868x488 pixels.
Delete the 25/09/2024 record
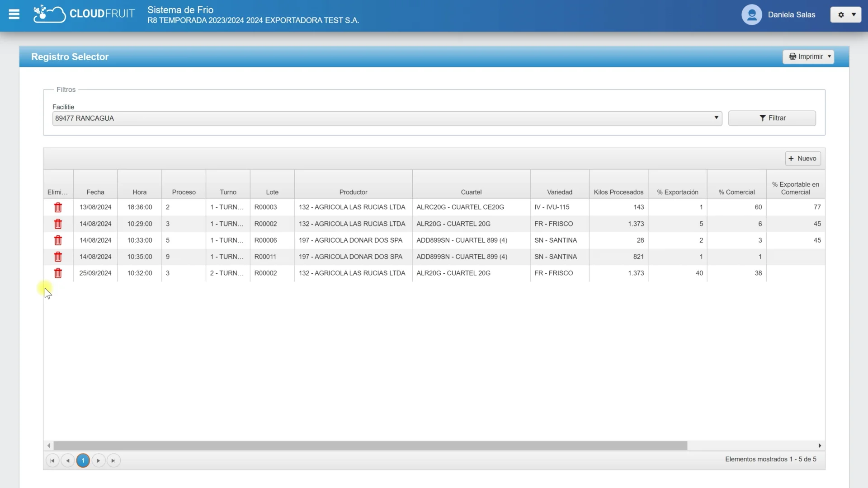pos(58,273)
